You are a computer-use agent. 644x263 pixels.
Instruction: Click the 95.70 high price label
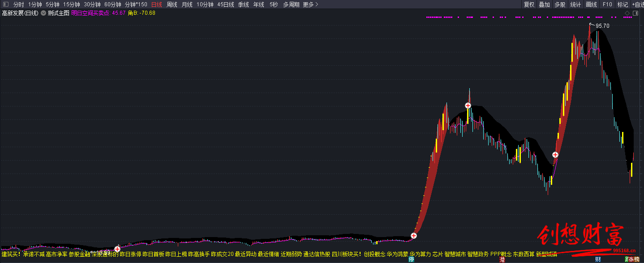[x=602, y=26]
